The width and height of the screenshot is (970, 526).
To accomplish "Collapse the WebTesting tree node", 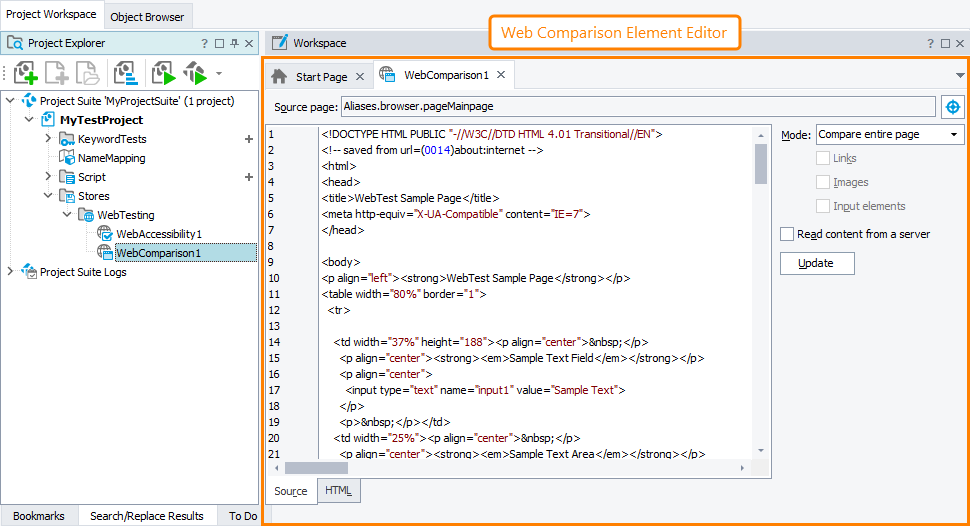I will point(67,215).
